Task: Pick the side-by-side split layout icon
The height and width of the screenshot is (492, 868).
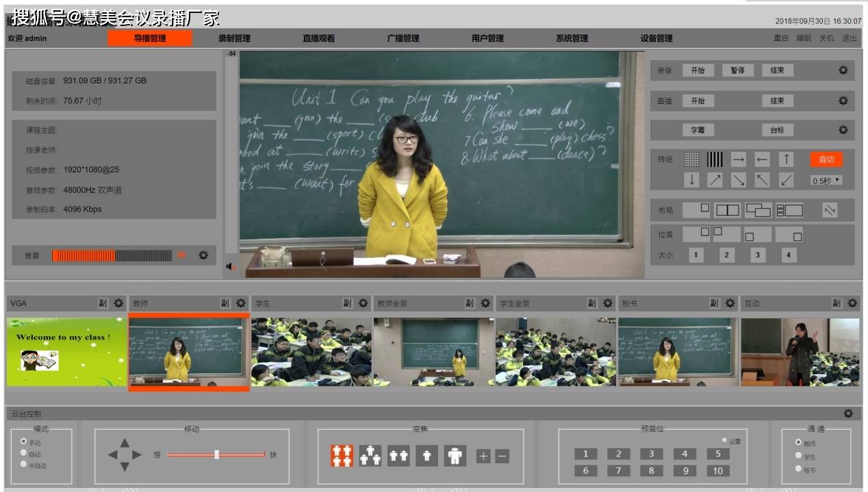Action: [x=727, y=211]
